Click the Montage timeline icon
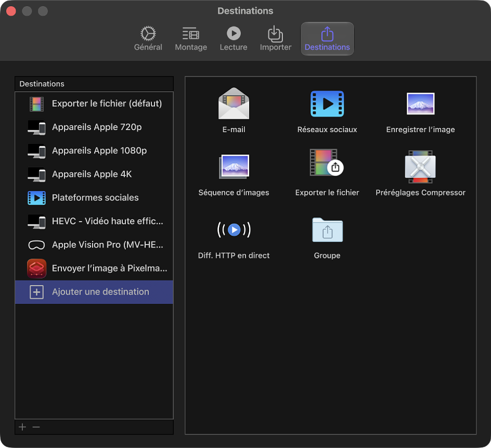Viewport: 491px width, 448px height. 191,33
